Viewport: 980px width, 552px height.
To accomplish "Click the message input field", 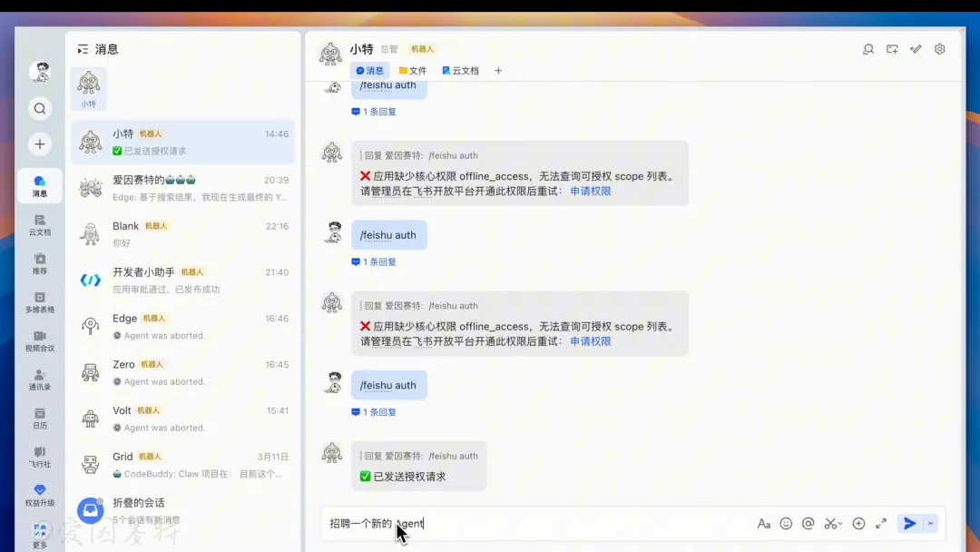I will [537, 524].
